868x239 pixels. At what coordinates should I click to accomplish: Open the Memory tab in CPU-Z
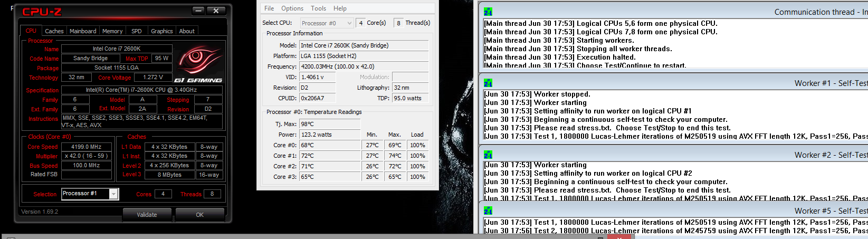click(x=112, y=31)
